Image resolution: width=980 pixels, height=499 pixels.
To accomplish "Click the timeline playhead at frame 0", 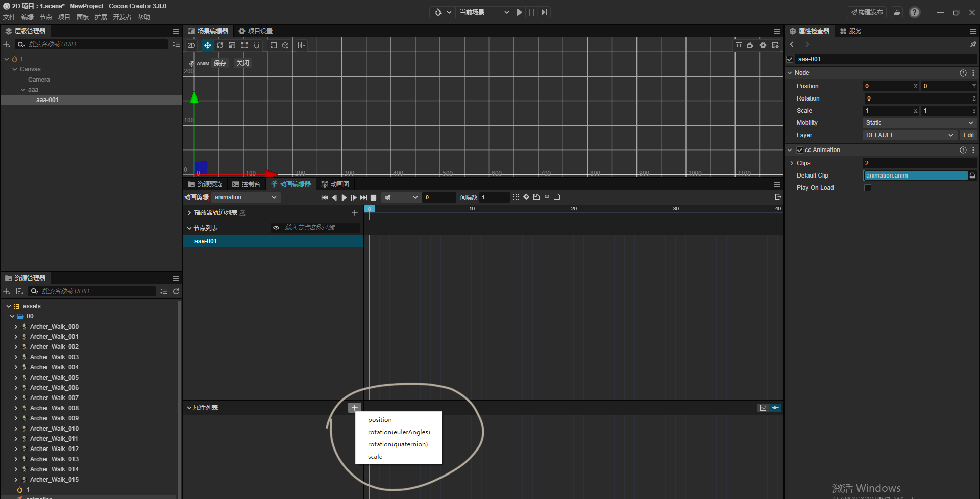I will click(x=370, y=209).
